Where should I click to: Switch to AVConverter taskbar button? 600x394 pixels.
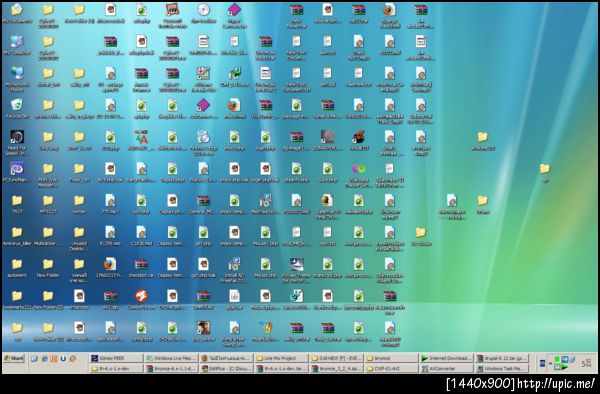pyautogui.click(x=446, y=369)
